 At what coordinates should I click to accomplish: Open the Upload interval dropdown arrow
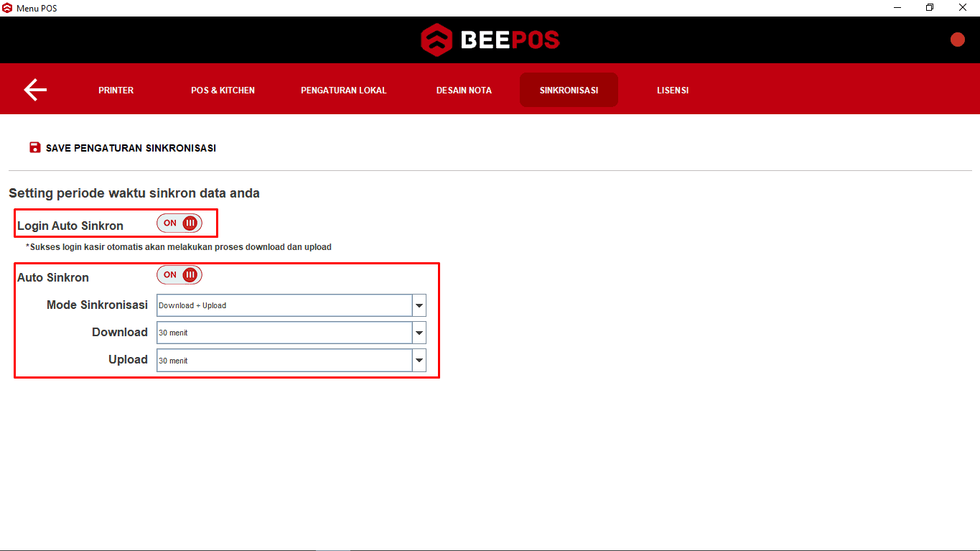[419, 360]
